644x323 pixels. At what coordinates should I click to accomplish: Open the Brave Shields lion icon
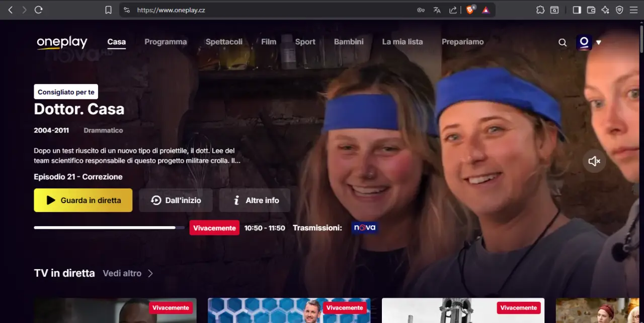click(470, 10)
